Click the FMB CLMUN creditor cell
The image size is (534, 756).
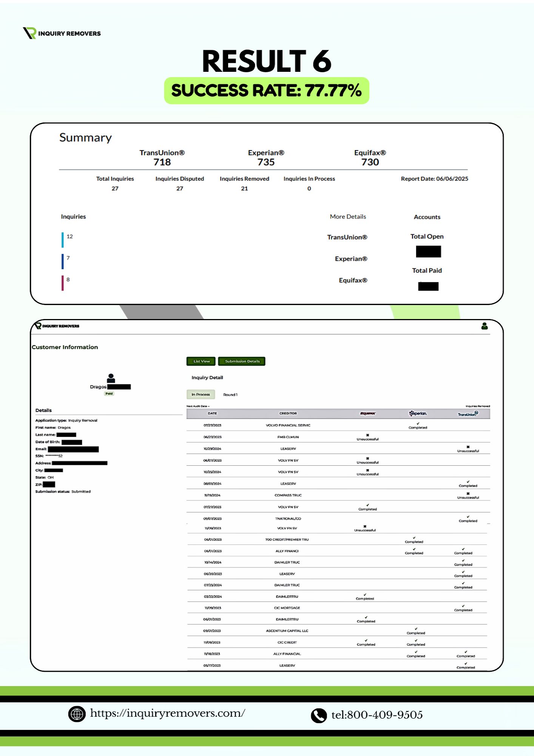coord(288,437)
